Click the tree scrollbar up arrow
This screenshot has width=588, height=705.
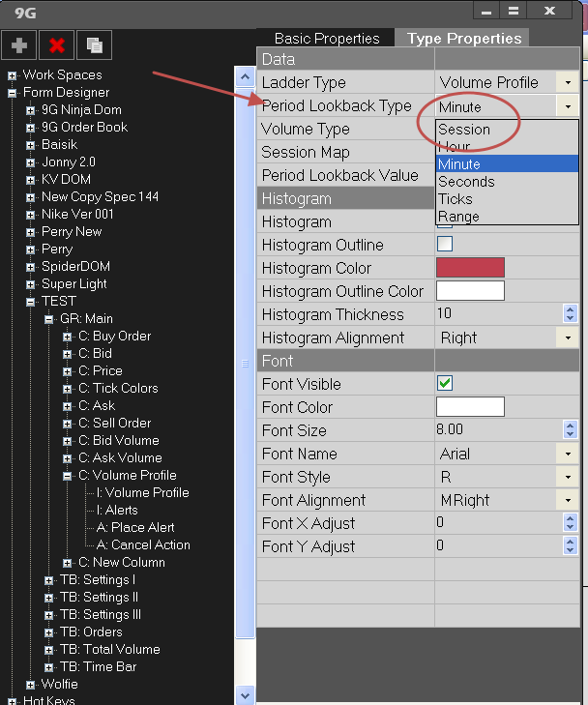(x=245, y=77)
